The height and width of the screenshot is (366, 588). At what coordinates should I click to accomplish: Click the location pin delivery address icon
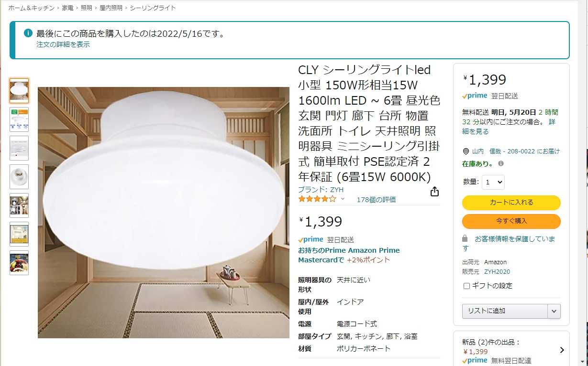(x=466, y=151)
